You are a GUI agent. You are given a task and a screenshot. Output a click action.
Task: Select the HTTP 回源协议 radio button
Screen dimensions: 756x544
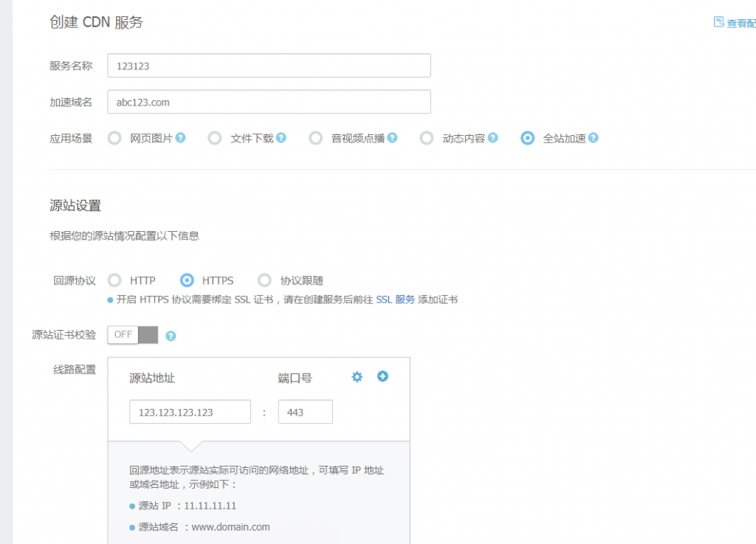[x=114, y=280]
